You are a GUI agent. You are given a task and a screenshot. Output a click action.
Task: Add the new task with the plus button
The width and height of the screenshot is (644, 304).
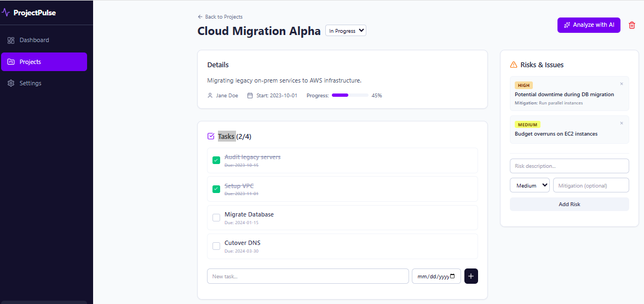471,276
